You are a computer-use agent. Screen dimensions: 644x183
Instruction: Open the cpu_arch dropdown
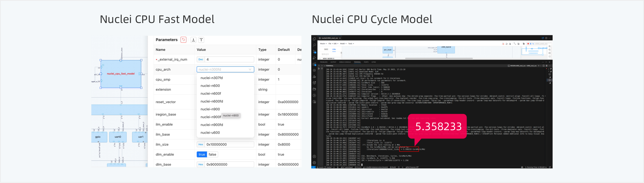[x=225, y=69]
